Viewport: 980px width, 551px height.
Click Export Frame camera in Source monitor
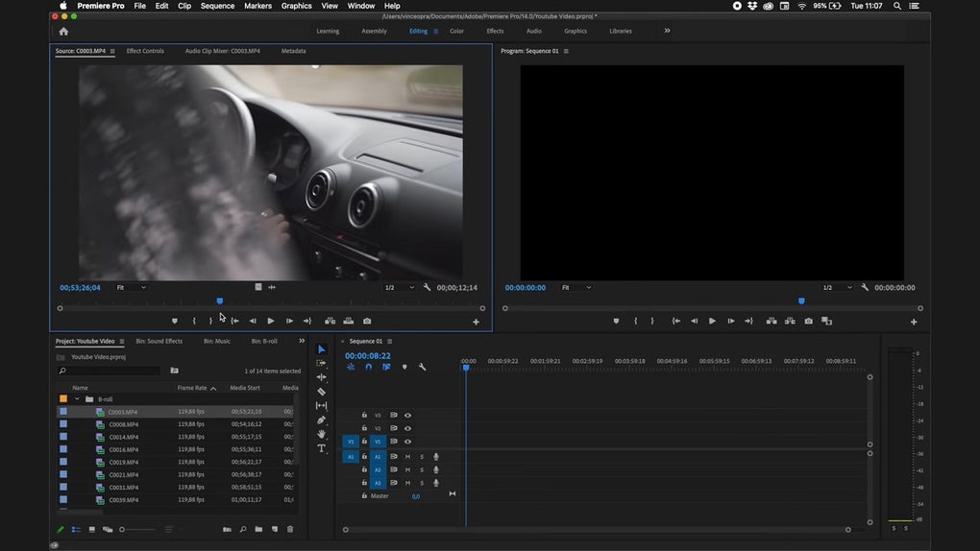pos(367,321)
